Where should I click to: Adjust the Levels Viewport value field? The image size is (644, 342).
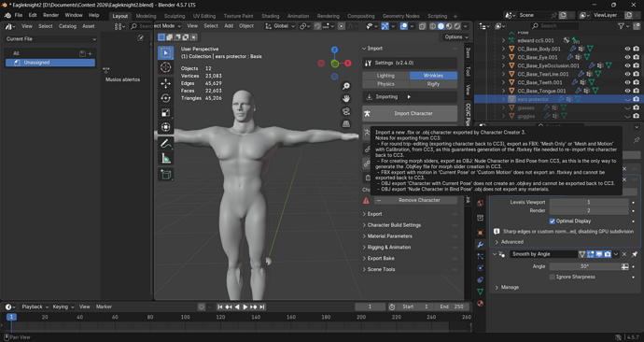point(589,202)
